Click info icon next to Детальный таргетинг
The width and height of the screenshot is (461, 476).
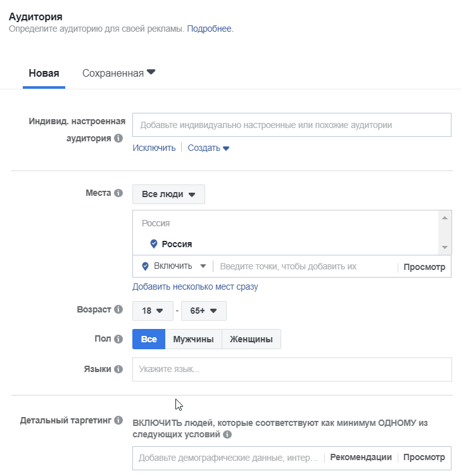[118, 420]
